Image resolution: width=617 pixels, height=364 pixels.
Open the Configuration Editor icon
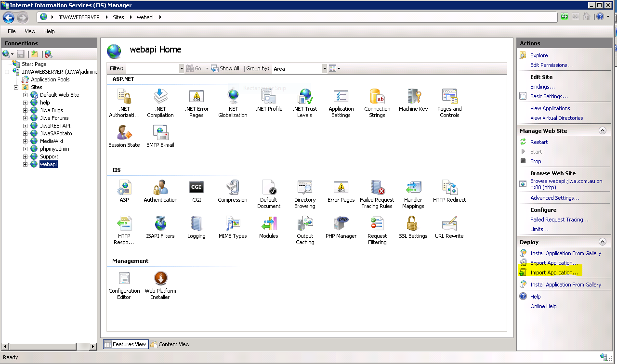[124, 280]
